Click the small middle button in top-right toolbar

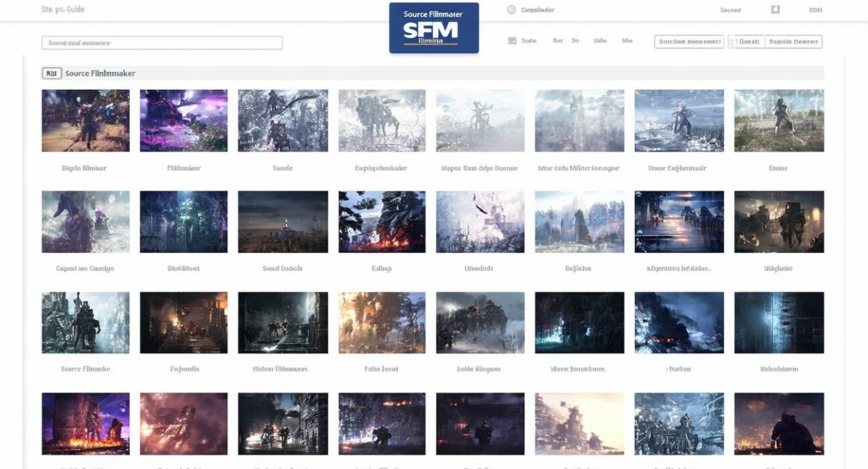pyautogui.click(x=747, y=42)
